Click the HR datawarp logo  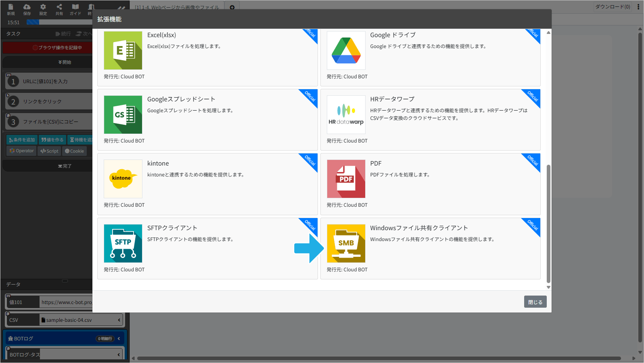click(346, 115)
